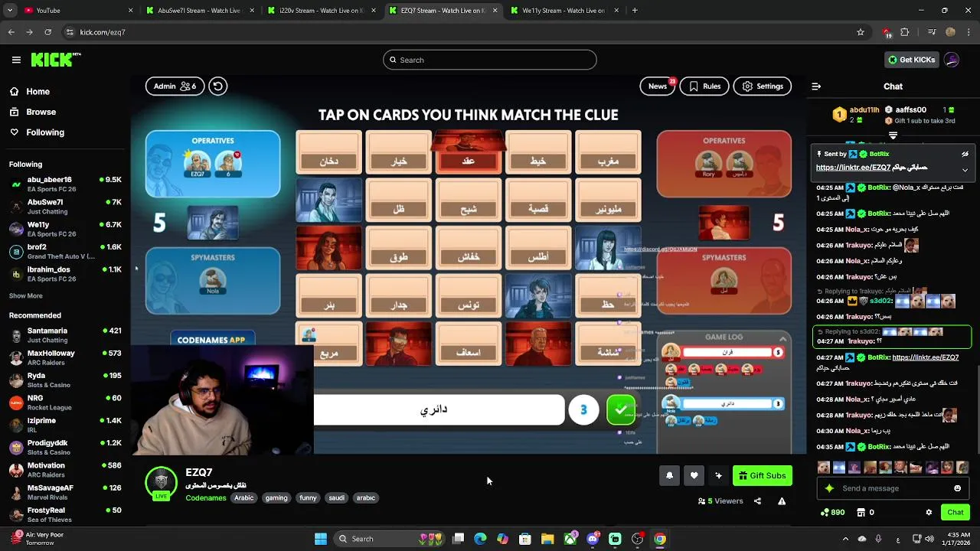Screen dimensions: 980x551
Task: Reload the page
Action: tap(47, 32)
